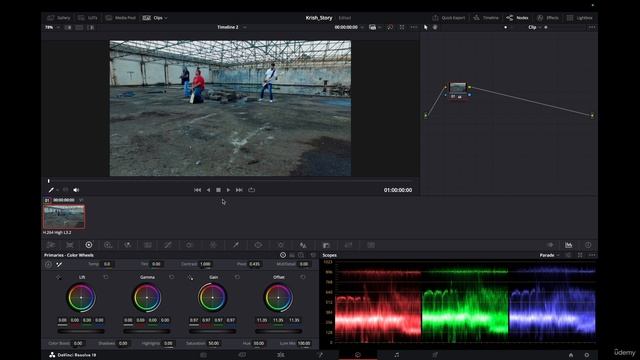Mute the viewer audio speaker icon
The image size is (640, 360).
click(76, 190)
